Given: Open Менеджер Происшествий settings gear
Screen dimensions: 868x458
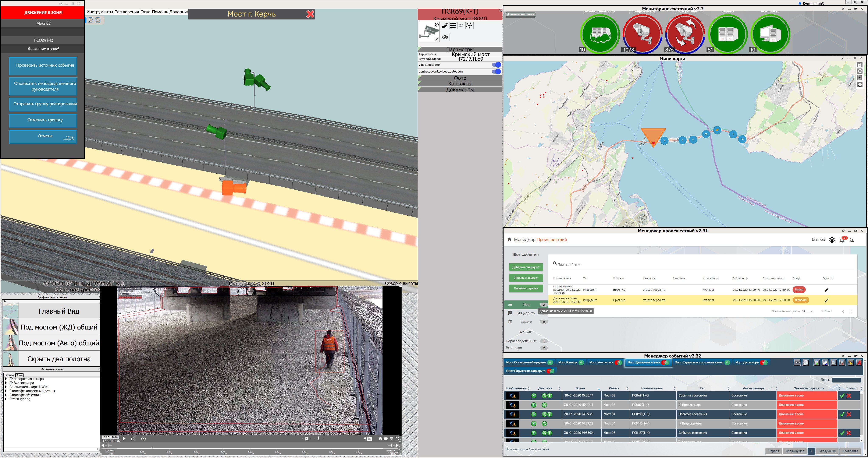Looking at the screenshot, I should pos(832,240).
